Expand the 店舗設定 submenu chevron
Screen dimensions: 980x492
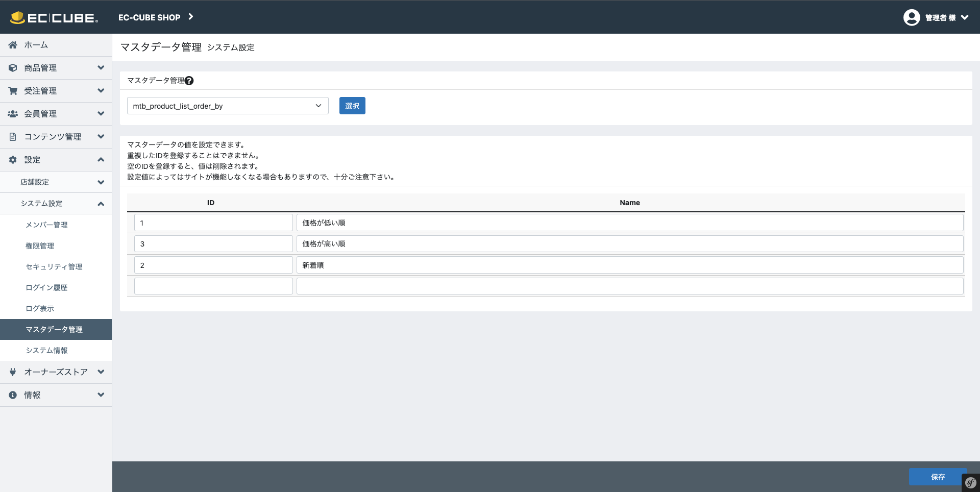101,182
